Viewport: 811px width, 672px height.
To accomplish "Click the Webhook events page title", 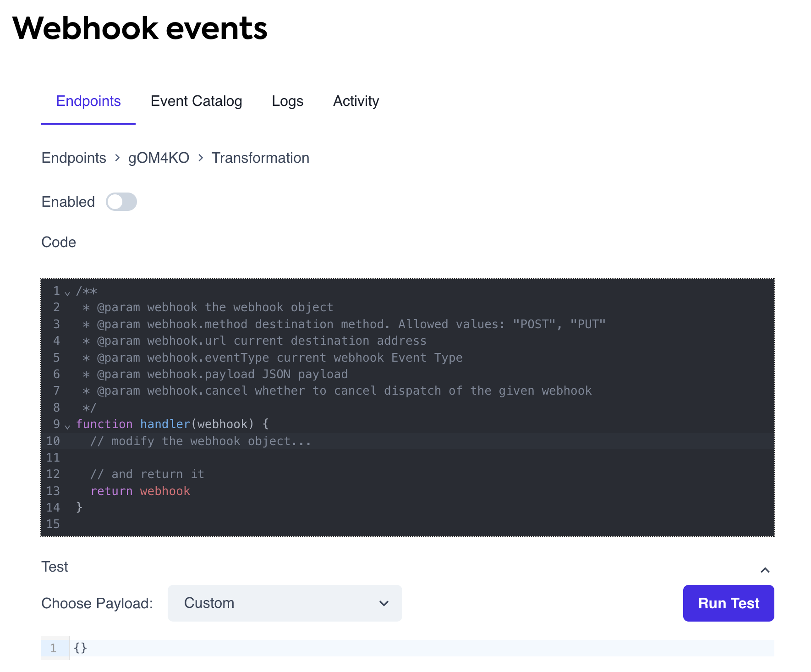I will click(x=140, y=28).
